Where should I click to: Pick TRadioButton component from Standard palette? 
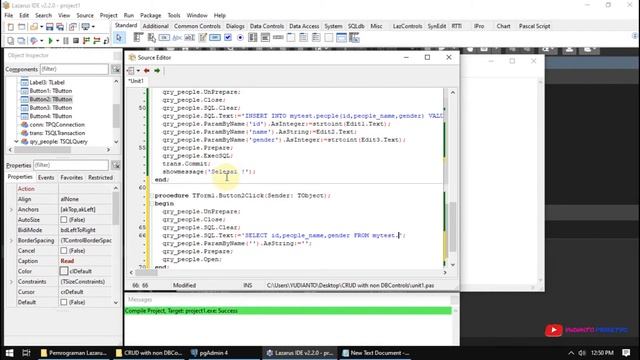(240, 38)
